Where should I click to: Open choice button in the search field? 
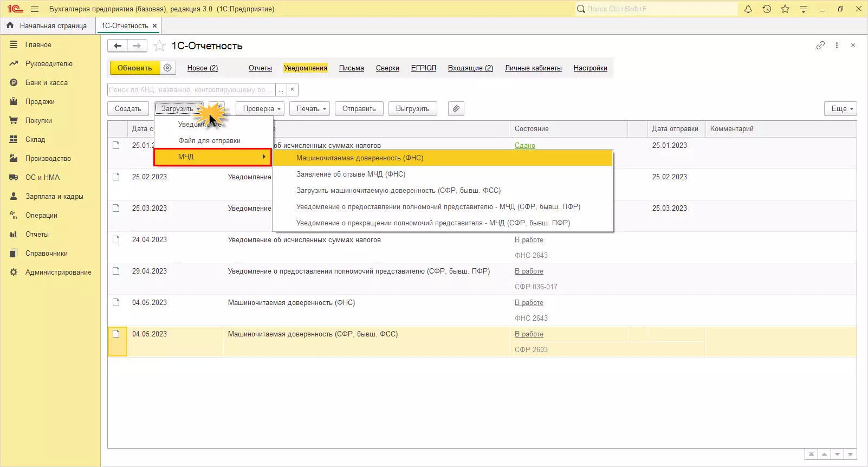click(281, 90)
